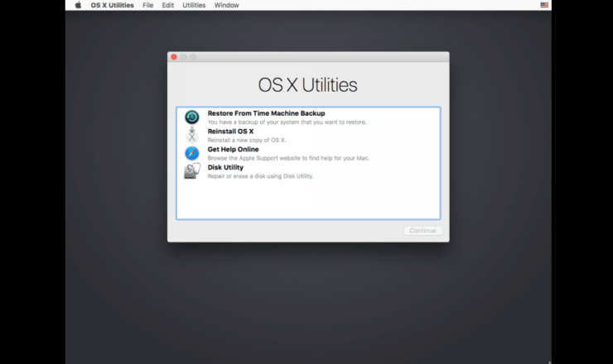Click the US flag input source icon

click(544, 5)
